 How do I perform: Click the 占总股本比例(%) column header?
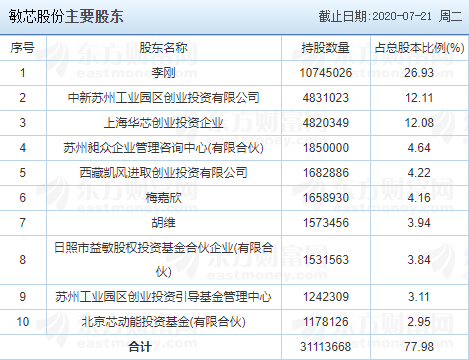419,48
